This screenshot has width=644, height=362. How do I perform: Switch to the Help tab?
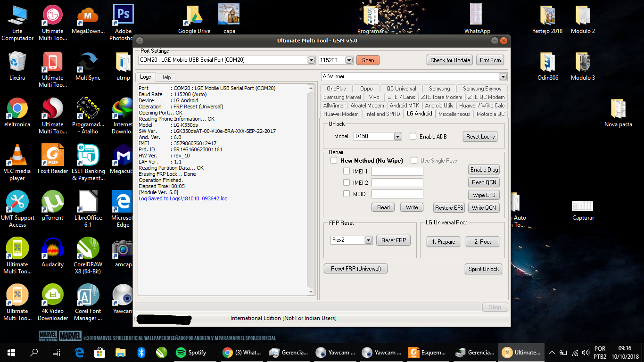[x=165, y=77]
